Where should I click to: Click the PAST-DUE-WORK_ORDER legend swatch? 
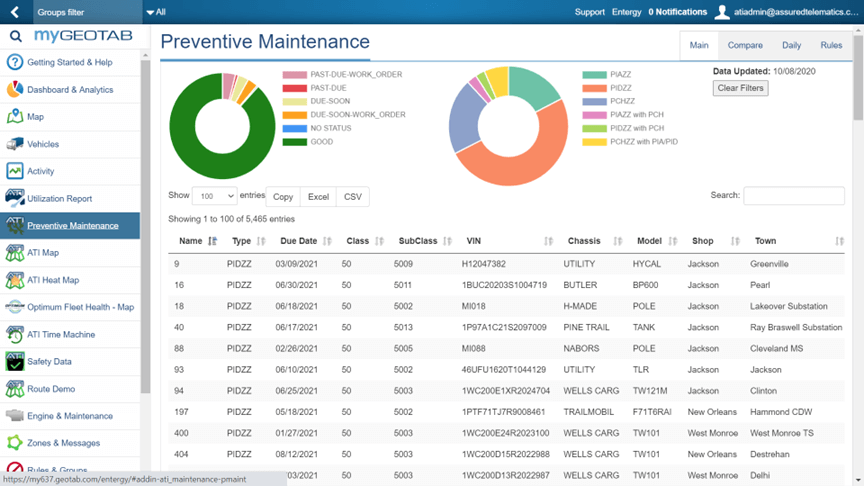click(x=295, y=74)
